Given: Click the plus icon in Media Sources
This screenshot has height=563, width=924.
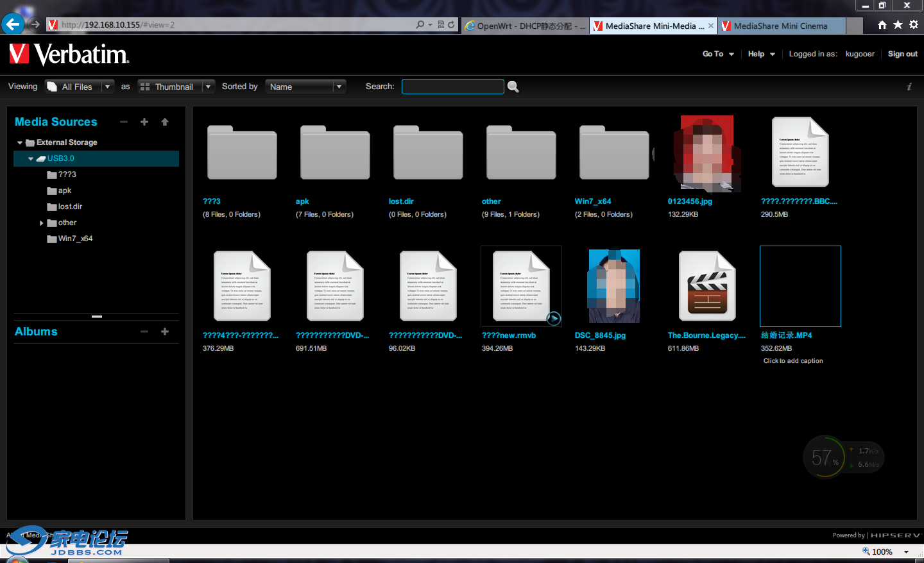Looking at the screenshot, I should click(x=144, y=122).
